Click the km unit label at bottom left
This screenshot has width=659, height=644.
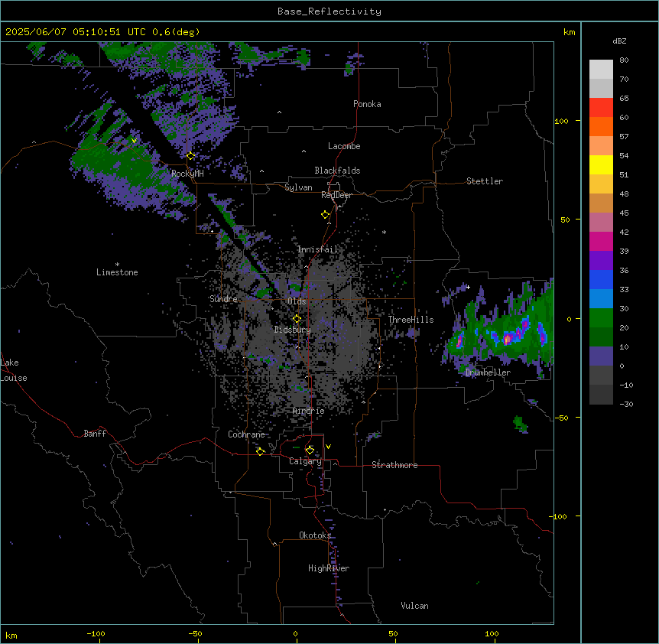(11, 636)
